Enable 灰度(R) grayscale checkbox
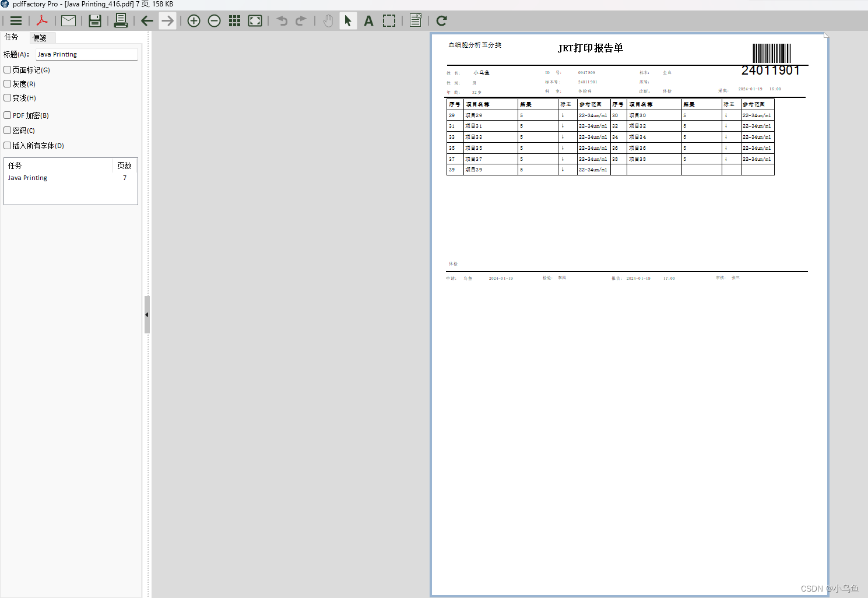 [x=8, y=83]
